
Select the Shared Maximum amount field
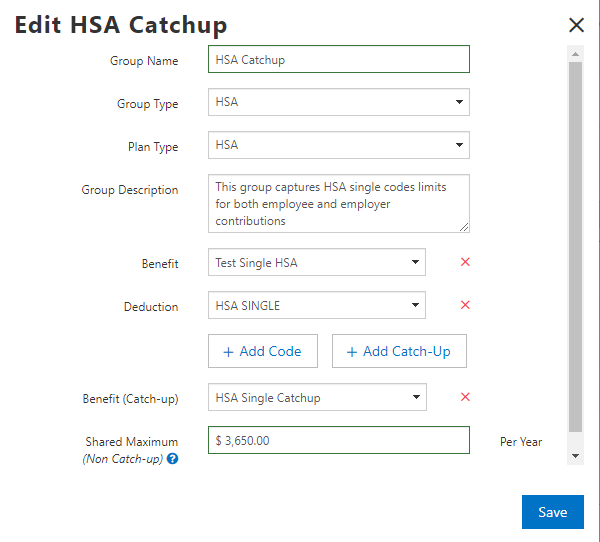(x=339, y=440)
